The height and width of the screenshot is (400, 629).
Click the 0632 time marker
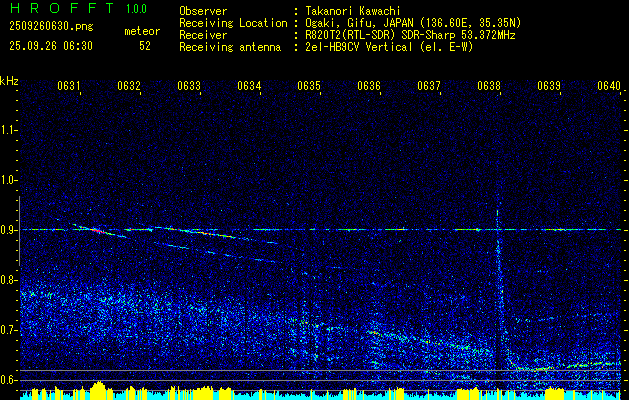tap(129, 85)
